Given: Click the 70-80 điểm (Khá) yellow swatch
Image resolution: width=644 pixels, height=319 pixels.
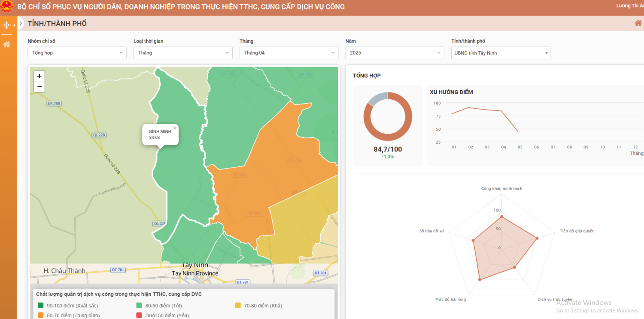Looking at the screenshot, I should coord(238,306).
